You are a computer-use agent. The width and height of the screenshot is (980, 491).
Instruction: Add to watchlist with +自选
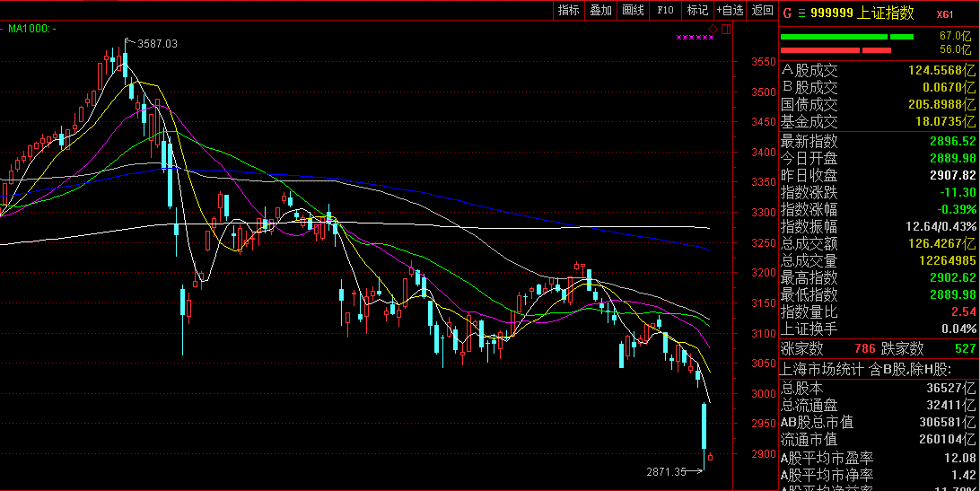pyautogui.click(x=730, y=10)
